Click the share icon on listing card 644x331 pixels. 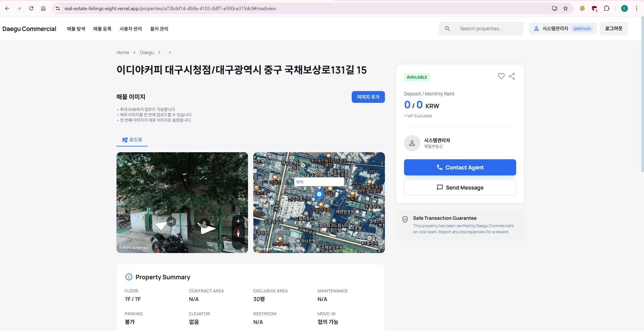[x=512, y=76]
